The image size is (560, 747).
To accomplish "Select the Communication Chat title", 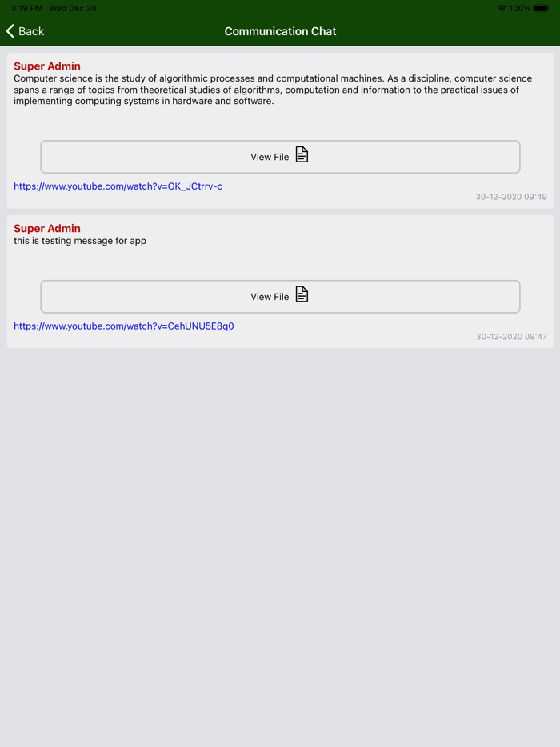I will (x=280, y=31).
